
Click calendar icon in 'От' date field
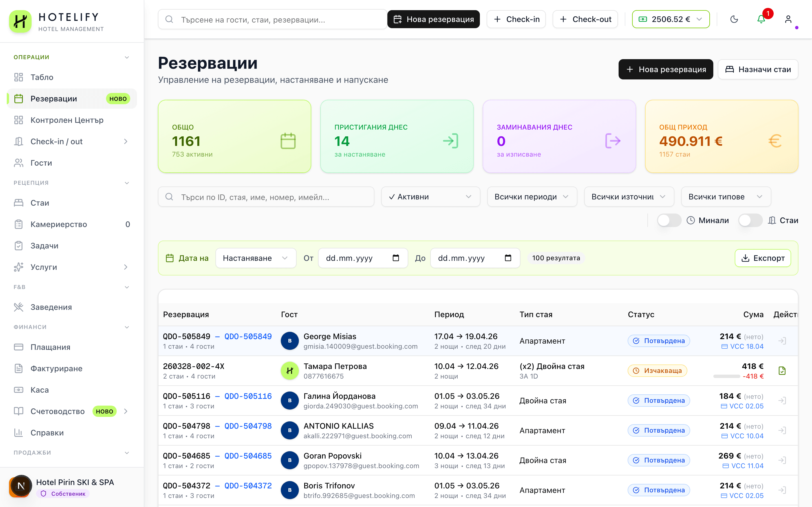pyautogui.click(x=396, y=258)
